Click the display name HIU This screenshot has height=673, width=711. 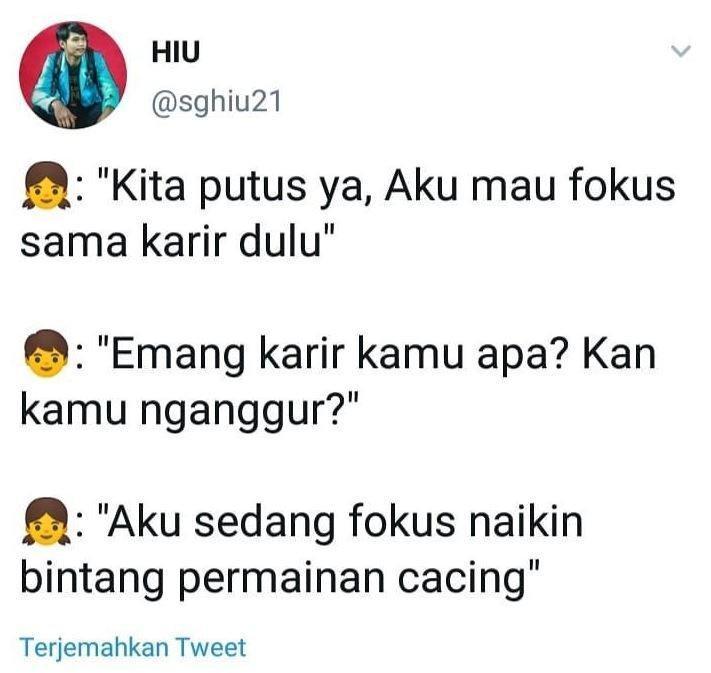pyautogui.click(x=175, y=52)
